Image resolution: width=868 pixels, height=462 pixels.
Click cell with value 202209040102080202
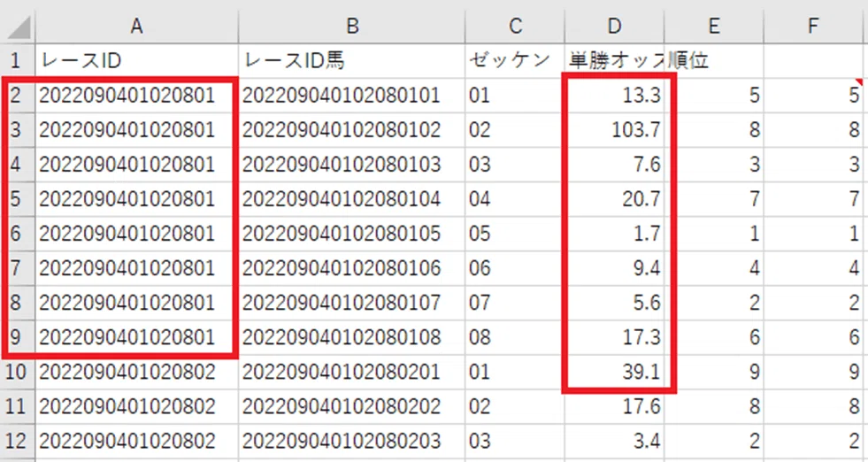(352, 406)
